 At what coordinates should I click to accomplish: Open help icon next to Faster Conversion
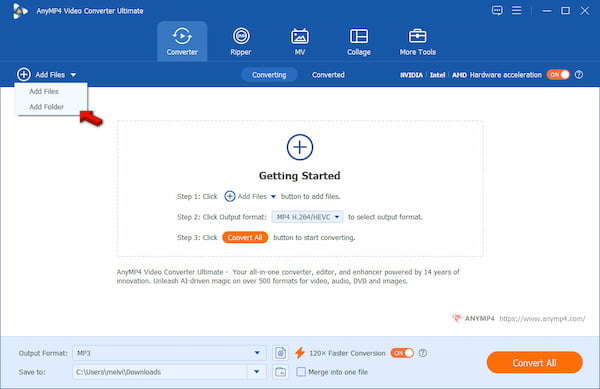(422, 353)
